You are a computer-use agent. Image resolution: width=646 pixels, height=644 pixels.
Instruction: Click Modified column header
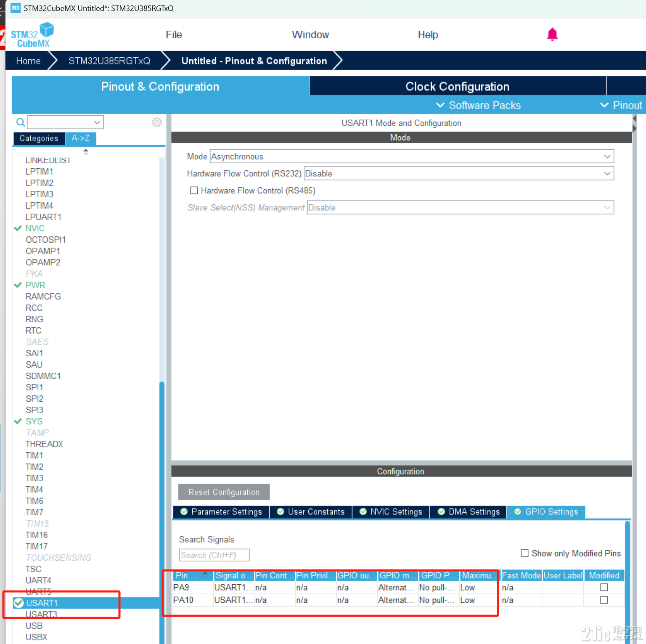pos(604,575)
